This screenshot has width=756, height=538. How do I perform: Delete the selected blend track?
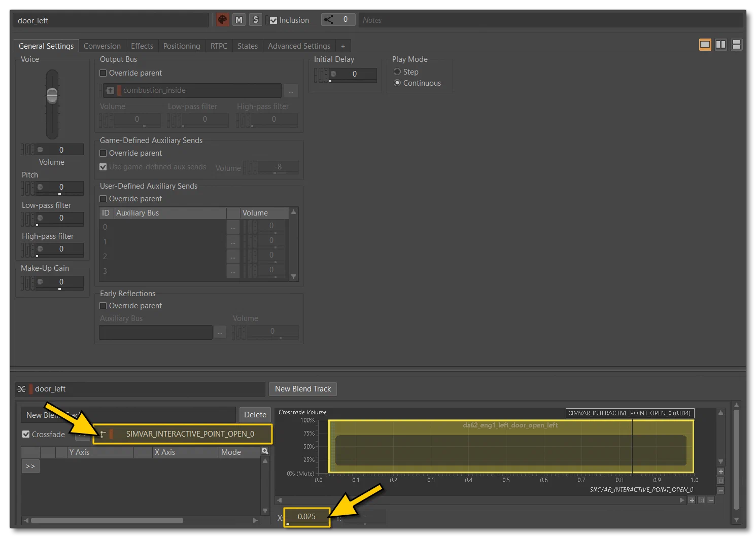[255, 415]
